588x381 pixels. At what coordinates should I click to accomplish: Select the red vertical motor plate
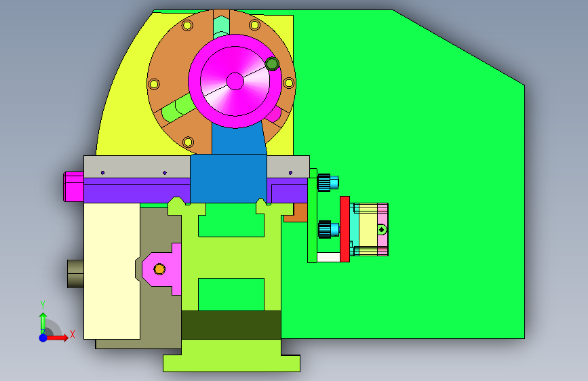(345, 228)
